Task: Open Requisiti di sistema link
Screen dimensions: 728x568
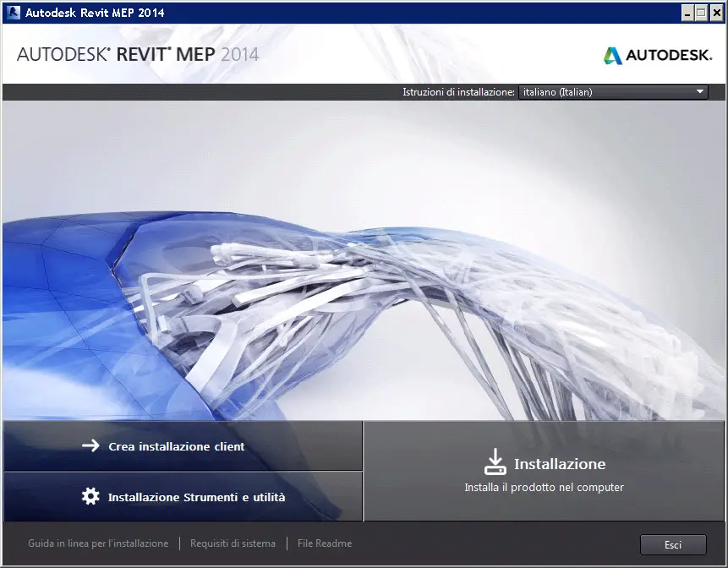Action: pyautogui.click(x=233, y=543)
